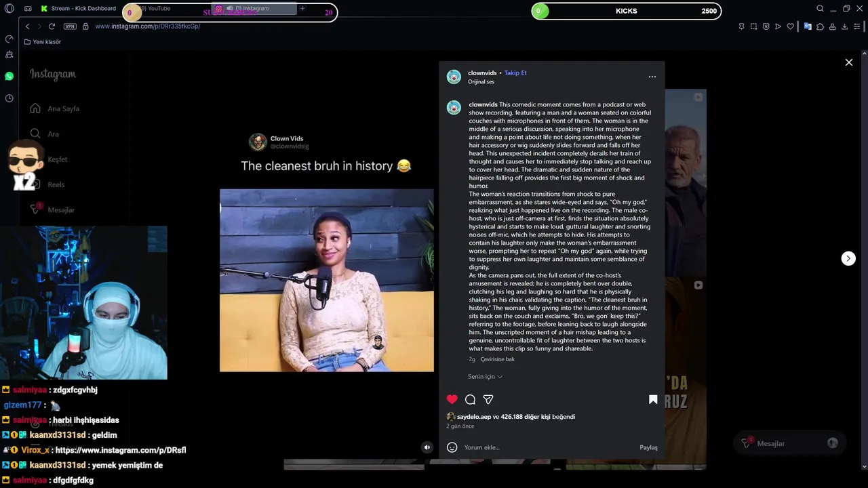
Task: Open the extensions cube menu
Action: [x=820, y=26]
